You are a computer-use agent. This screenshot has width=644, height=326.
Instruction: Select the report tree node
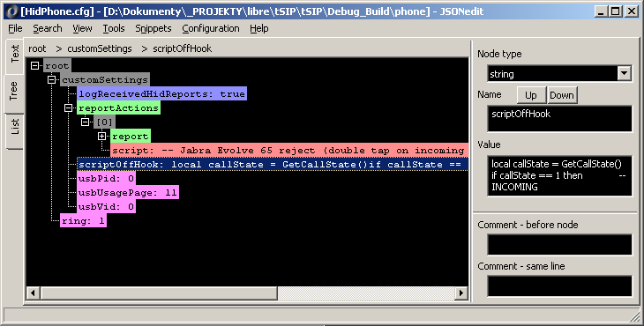(x=131, y=137)
